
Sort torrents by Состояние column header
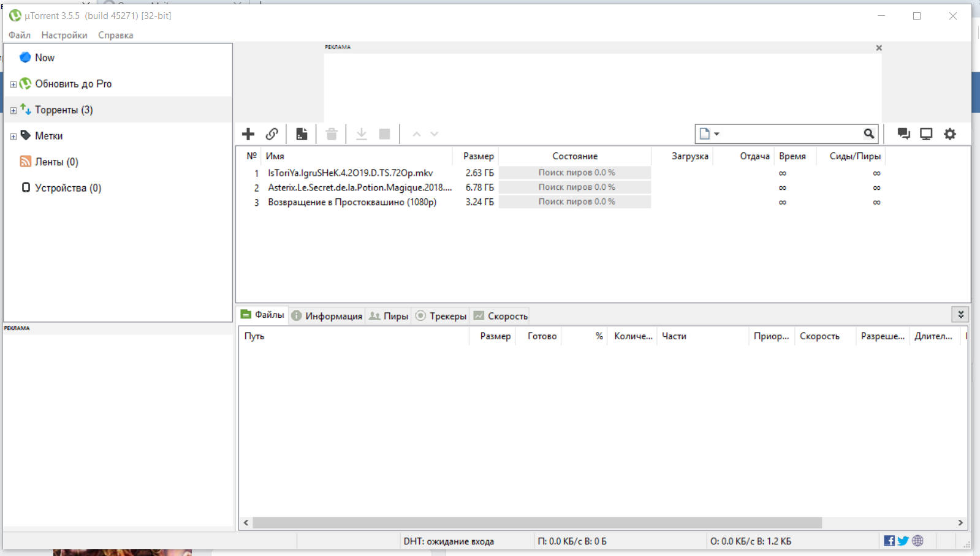coord(575,156)
